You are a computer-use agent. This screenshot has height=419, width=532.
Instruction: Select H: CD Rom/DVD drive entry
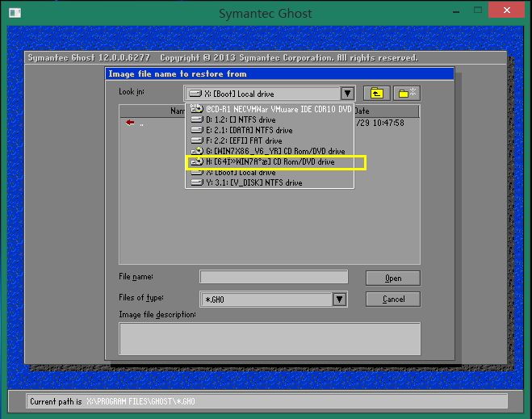270,161
